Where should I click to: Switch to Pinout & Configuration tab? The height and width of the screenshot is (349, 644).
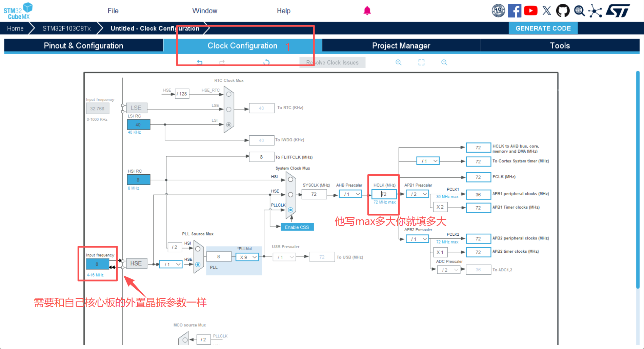(83, 46)
